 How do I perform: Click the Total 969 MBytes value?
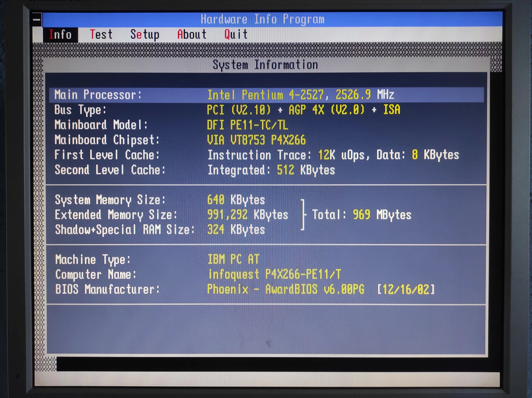362,215
